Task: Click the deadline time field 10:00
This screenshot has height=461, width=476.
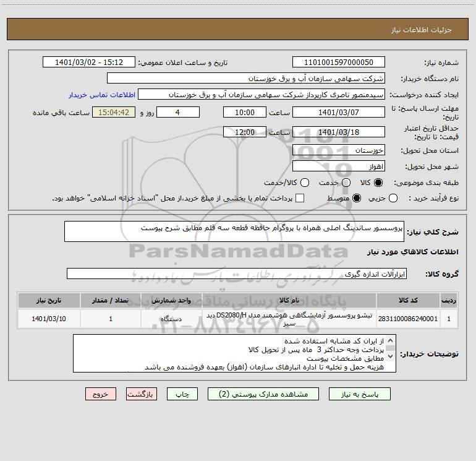Action: click(x=245, y=112)
